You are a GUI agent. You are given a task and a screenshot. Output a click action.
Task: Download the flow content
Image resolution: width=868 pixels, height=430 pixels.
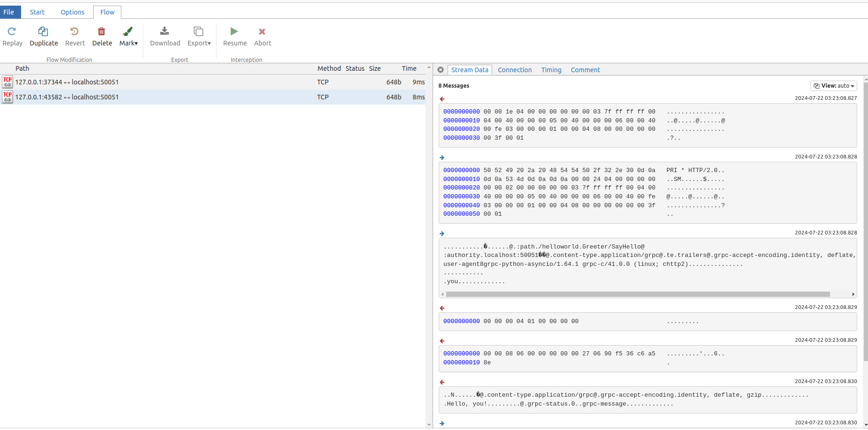click(x=165, y=37)
